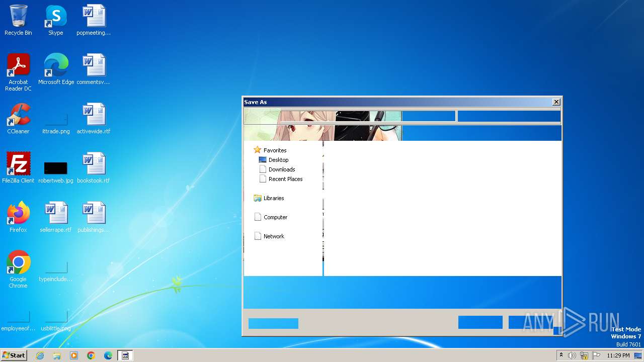Open the volume control tray icon
The width and height of the screenshot is (644, 362).
[x=572, y=355]
